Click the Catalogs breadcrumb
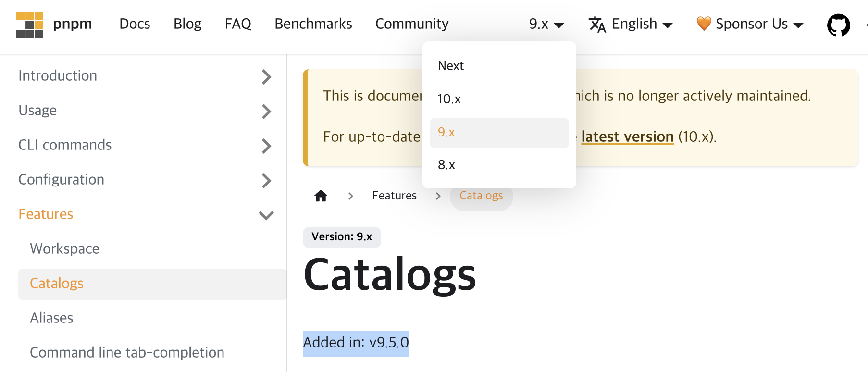868x372 pixels. point(481,196)
